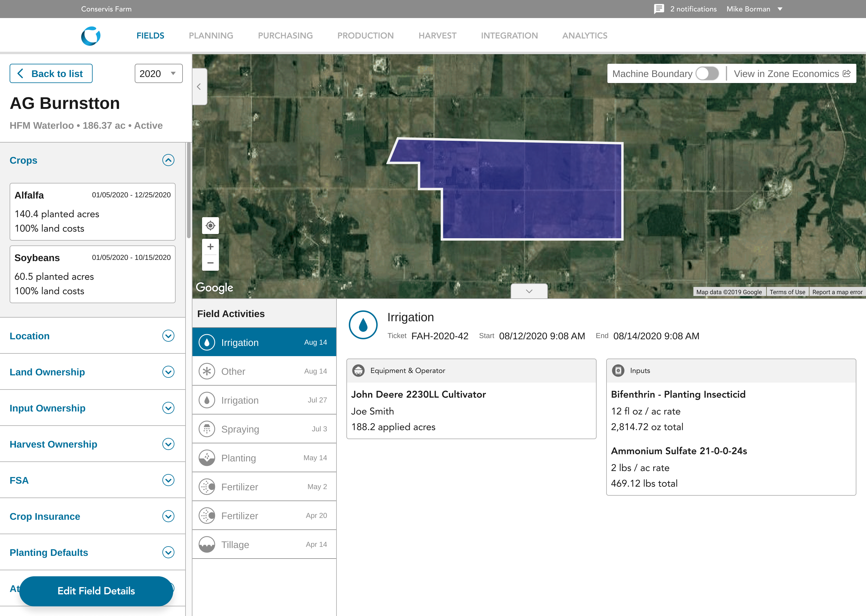The height and width of the screenshot is (616, 866).
Task: Click the left panel scrollbar
Action: click(189, 190)
